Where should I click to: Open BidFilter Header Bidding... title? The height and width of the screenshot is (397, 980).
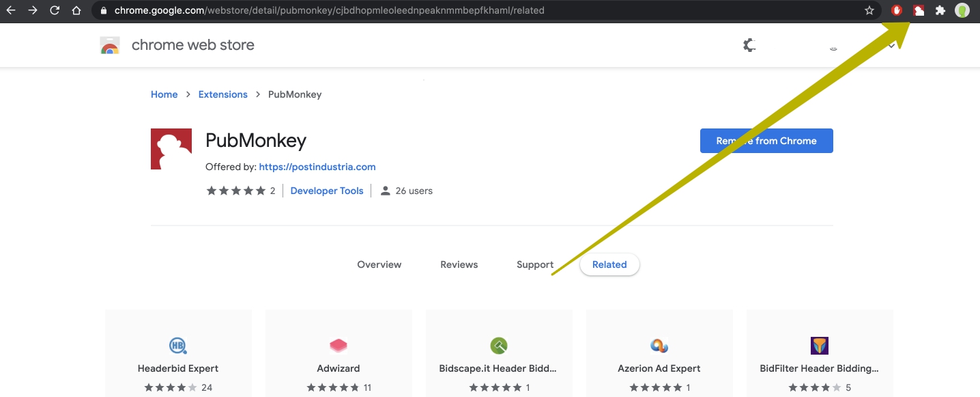[x=820, y=368]
